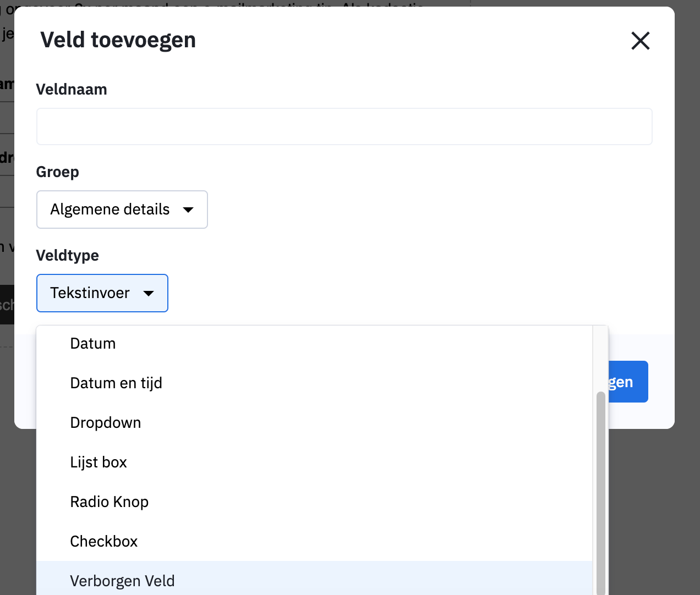Click the Veldnaam text input field
The width and height of the screenshot is (700, 595).
pos(344,126)
